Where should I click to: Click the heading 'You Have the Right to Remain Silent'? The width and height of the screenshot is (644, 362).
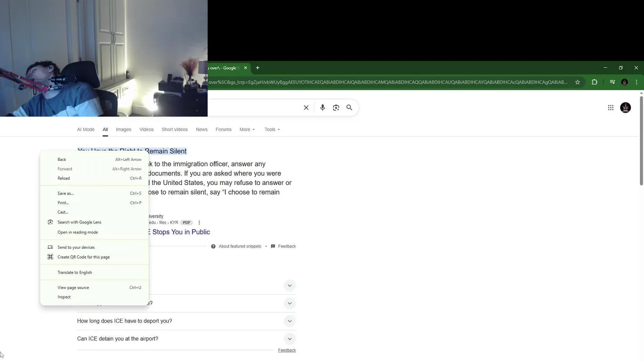[x=132, y=151]
